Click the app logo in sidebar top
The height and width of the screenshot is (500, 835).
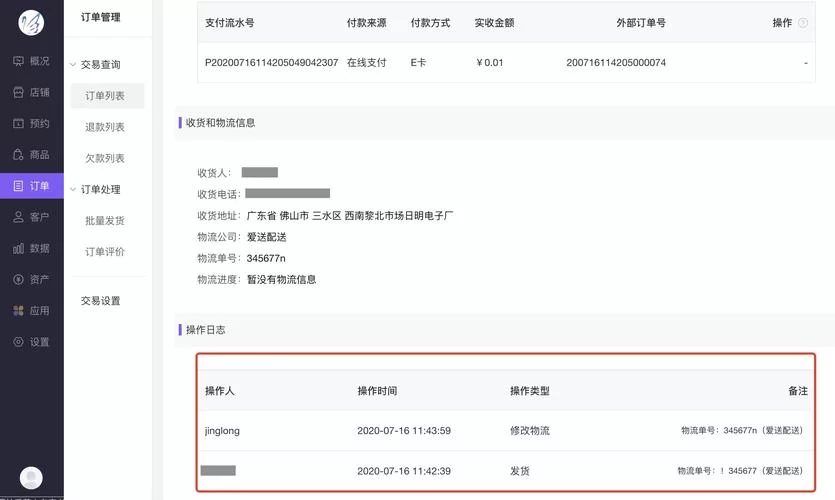pos(32,22)
